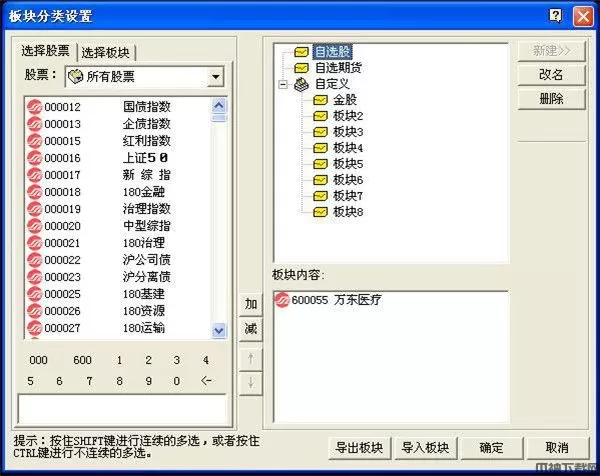The width and height of the screenshot is (600, 476).
Task: Click the 000019 治理指数 stock icon
Action: (34, 209)
